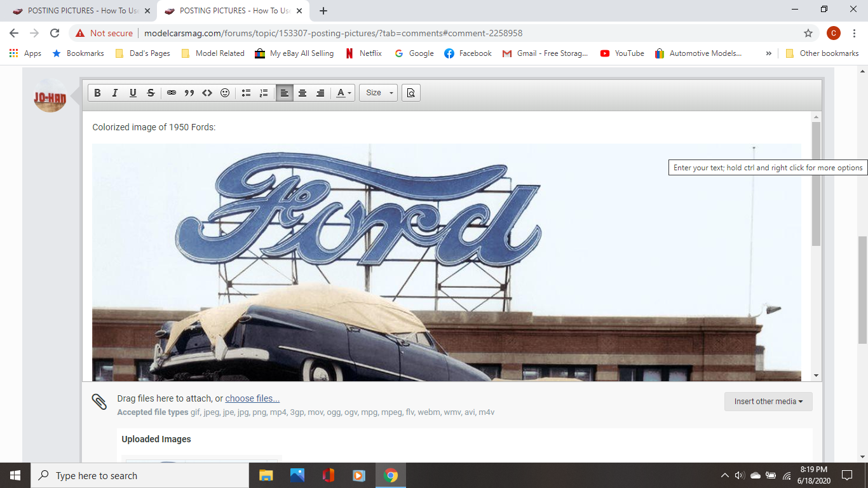Image resolution: width=868 pixels, height=488 pixels.
Task: Show more bookmarks with the double chevron
Action: click(x=769, y=53)
